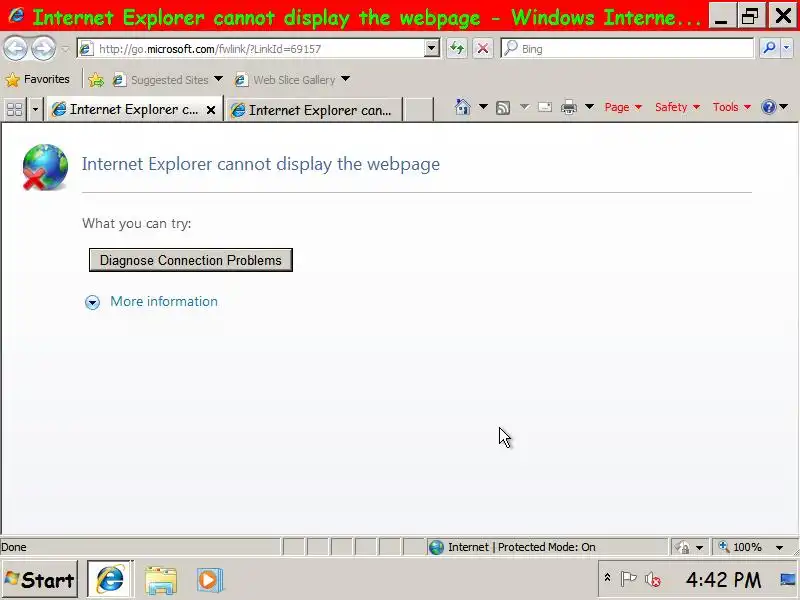The height and width of the screenshot is (600, 800).
Task: Click the RSS feeds icon
Action: click(503, 108)
